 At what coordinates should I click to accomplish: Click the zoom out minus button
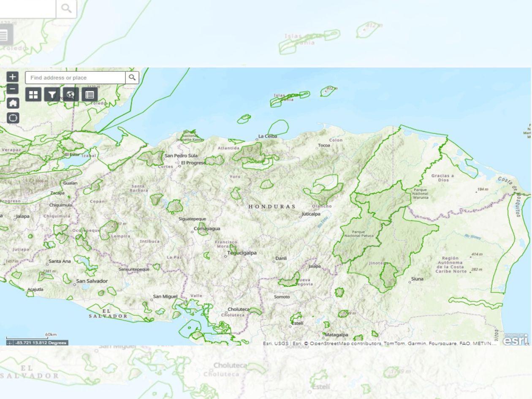pos(13,89)
